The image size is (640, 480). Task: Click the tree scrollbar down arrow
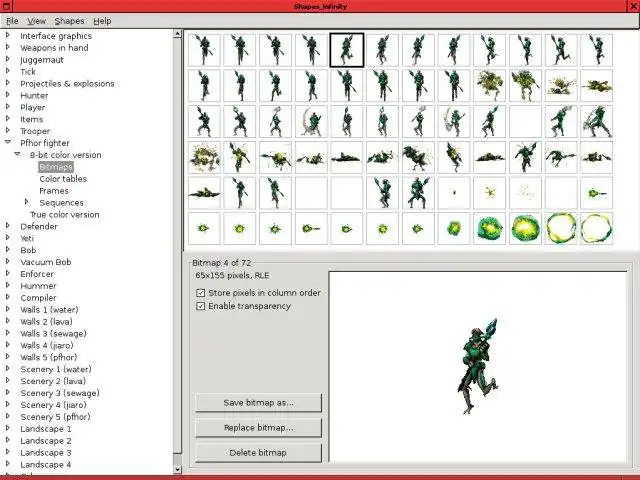coord(178,469)
